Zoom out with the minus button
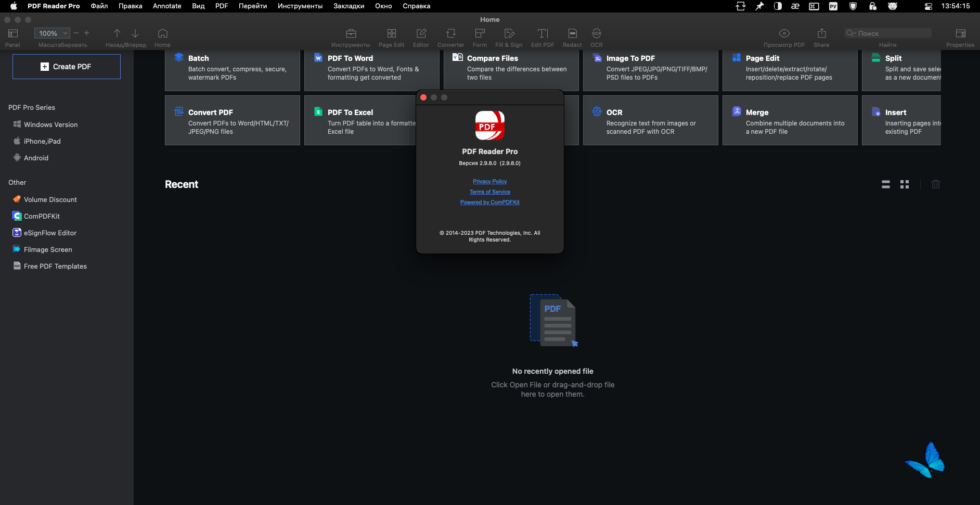 (x=76, y=33)
